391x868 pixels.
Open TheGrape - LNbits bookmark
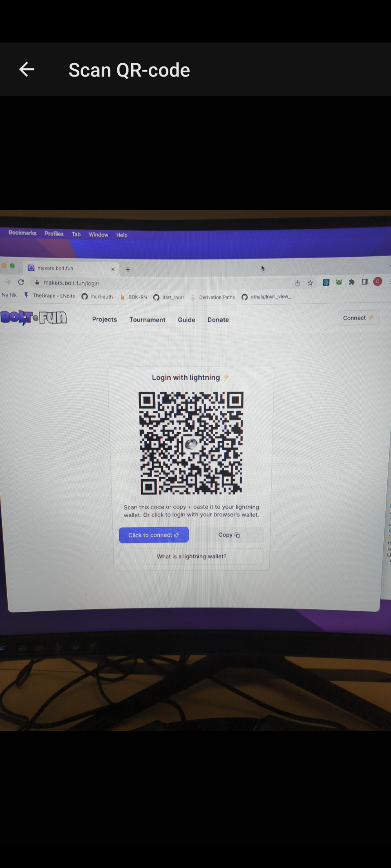(x=50, y=296)
